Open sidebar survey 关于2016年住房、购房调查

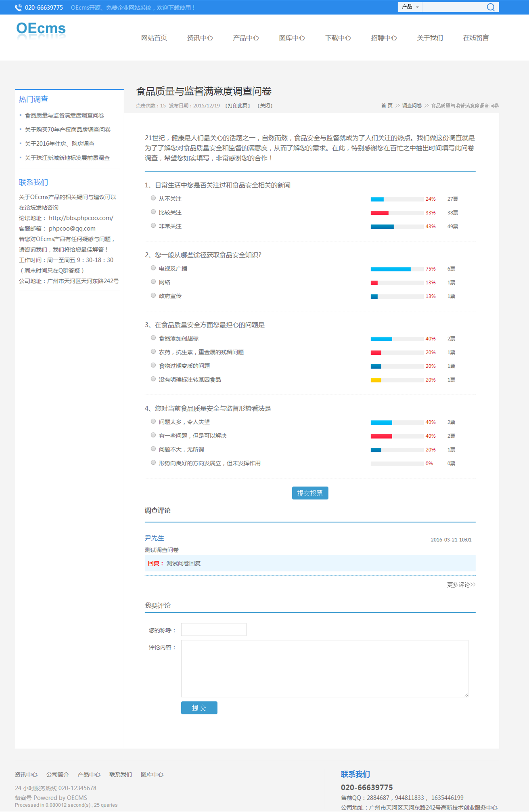tap(60, 144)
